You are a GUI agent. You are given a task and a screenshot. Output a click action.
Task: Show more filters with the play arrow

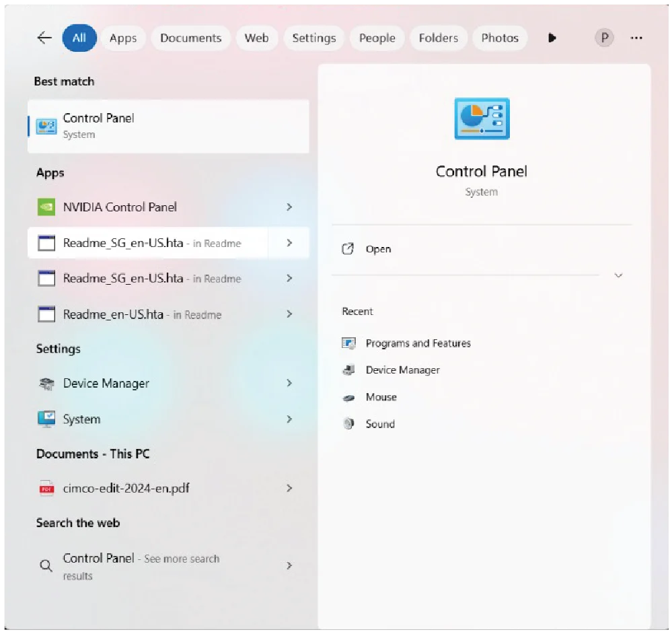552,38
